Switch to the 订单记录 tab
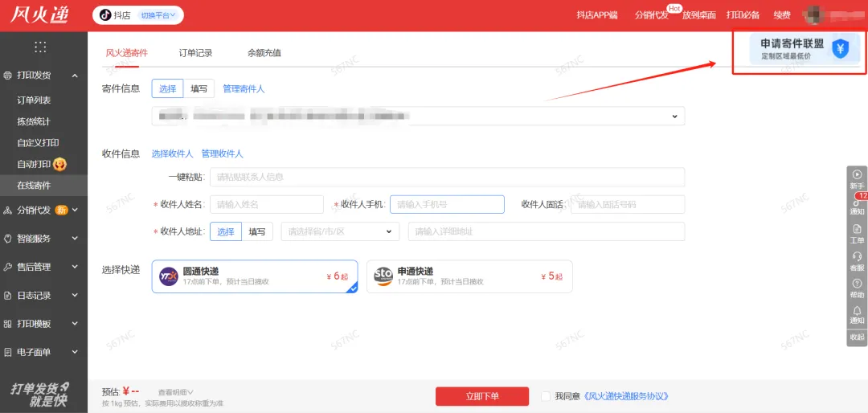The width and height of the screenshot is (868, 413). coord(195,53)
